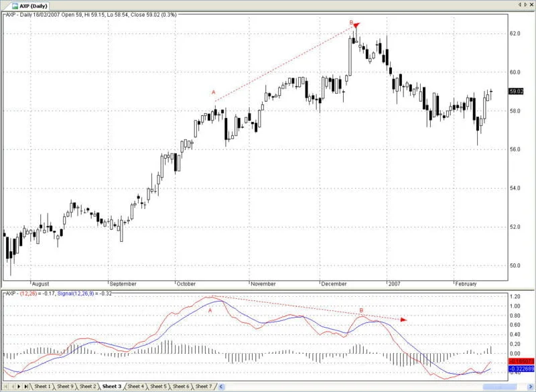Close the AXP chart with the X button
536x392 pixels.
(532, 5)
